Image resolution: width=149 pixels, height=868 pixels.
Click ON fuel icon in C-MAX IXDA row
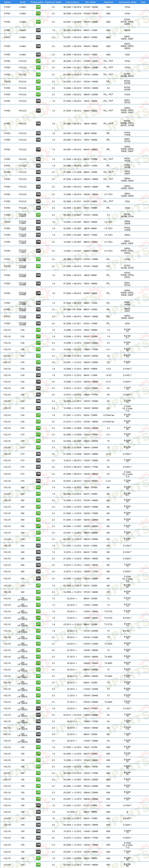point(38,55)
